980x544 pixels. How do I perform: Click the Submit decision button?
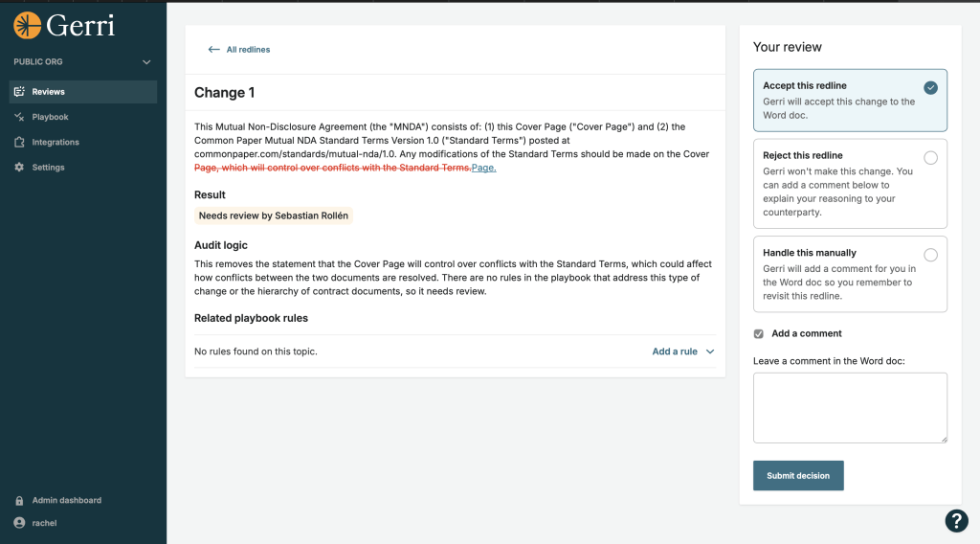pos(798,475)
